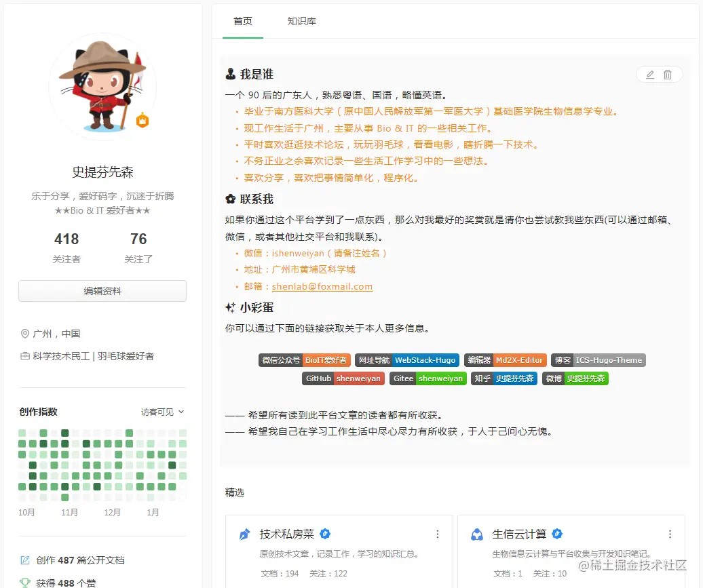This screenshot has height=588, width=703.
Task: Click the bio line ★★Bio & IT 爱好者★★
Action: click(102, 210)
